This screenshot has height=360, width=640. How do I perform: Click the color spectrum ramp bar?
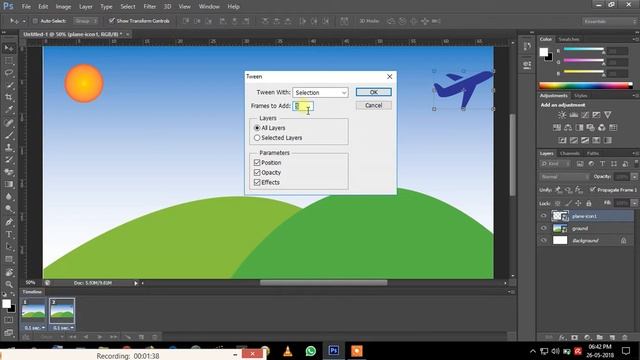click(586, 85)
